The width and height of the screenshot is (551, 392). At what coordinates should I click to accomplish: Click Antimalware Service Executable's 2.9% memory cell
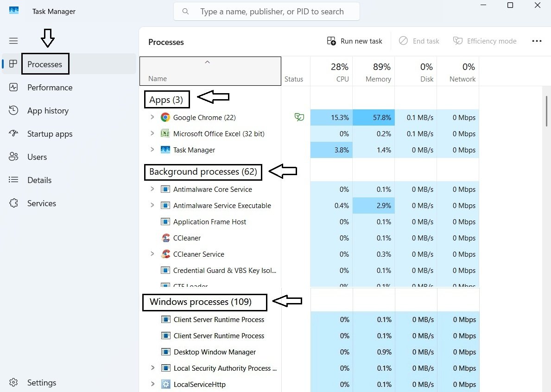(374, 205)
